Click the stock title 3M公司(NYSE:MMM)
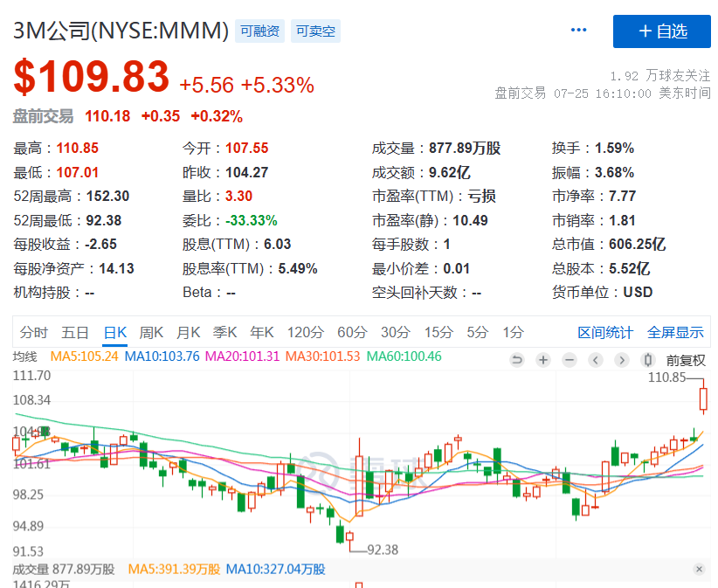Screen dimensions: 718x588 coord(121,31)
